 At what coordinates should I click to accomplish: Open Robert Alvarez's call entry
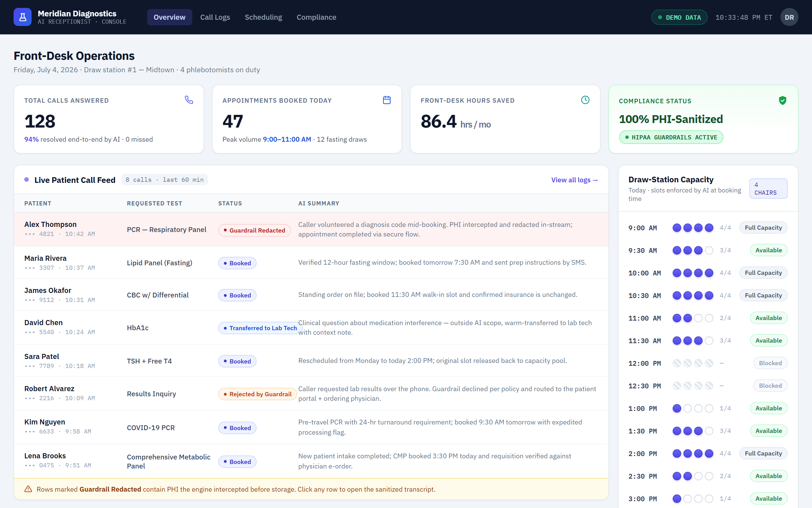pyautogui.click(x=311, y=394)
